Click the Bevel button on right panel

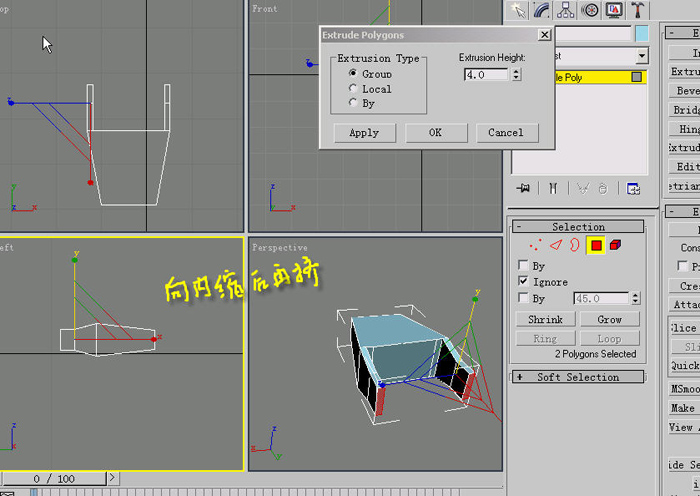coord(684,91)
